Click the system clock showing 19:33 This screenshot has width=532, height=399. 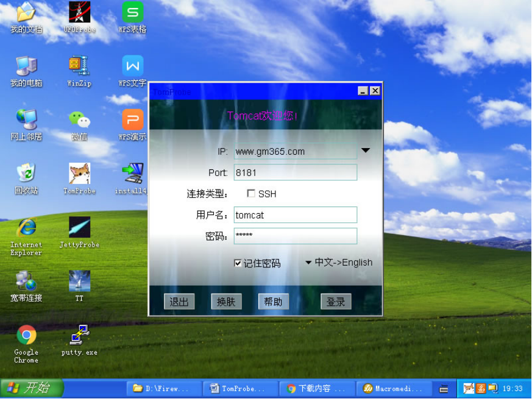click(x=512, y=389)
